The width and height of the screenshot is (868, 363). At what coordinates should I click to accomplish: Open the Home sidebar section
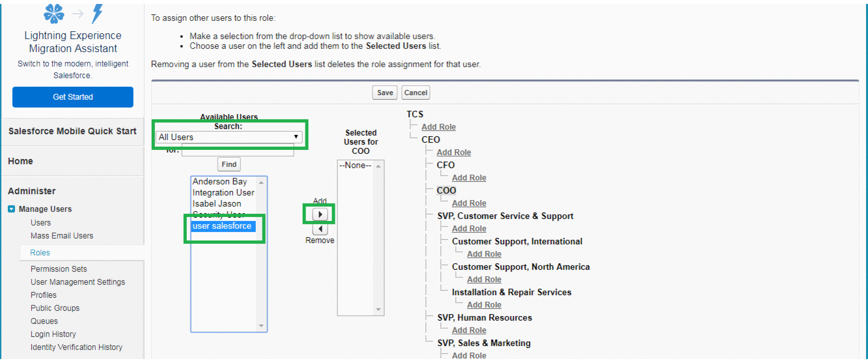(20, 161)
